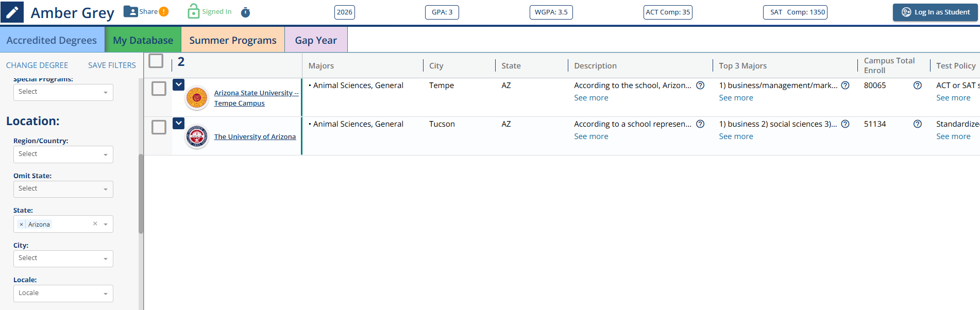The image size is (980, 310).
Task: Toggle the select-all checkbox in table header
Action: click(x=156, y=61)
